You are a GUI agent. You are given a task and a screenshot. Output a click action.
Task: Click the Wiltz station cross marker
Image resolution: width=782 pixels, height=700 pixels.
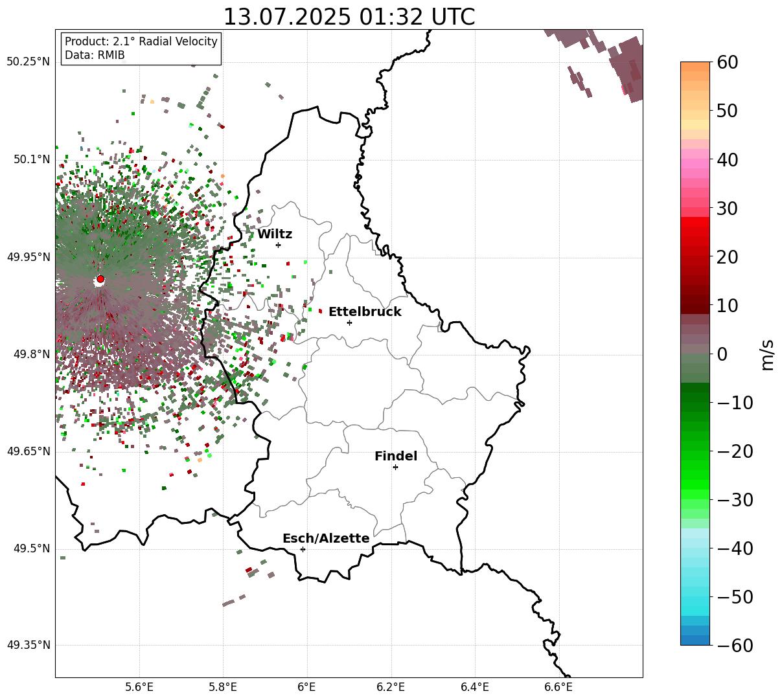(x=279, y=245)
